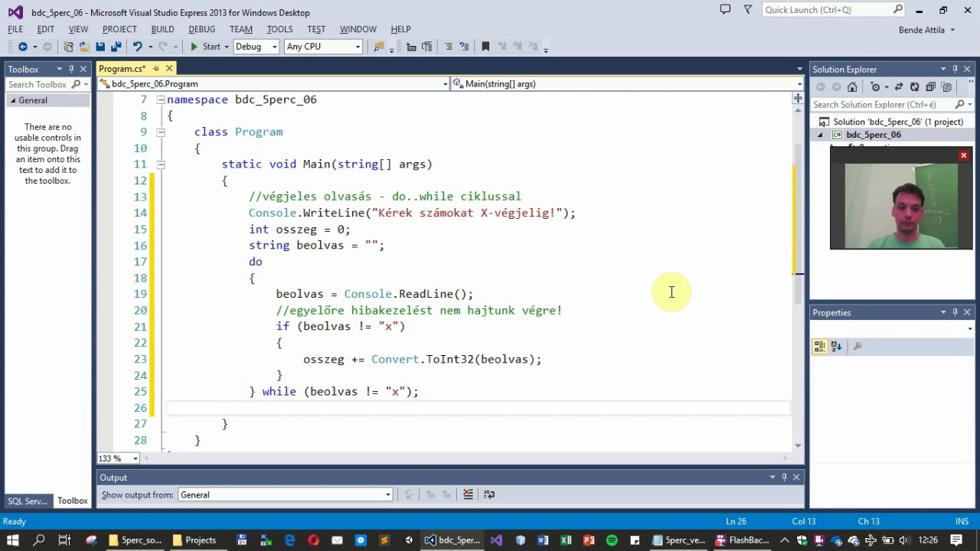Click the Navigate Backward toolbar icon
This screenshot has height=551, width=980.
(x=22, y=47)
